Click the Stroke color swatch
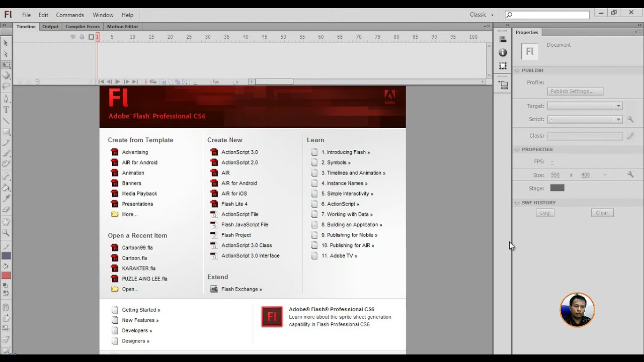644x362 pixels. point(6,255)
